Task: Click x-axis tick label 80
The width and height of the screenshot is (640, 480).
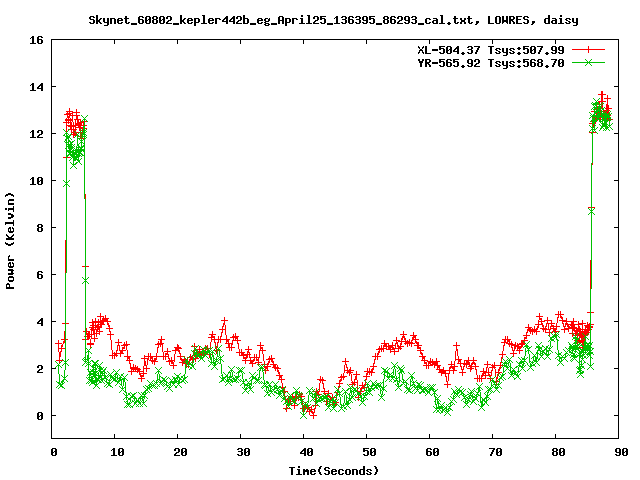Action: point(558,452)
